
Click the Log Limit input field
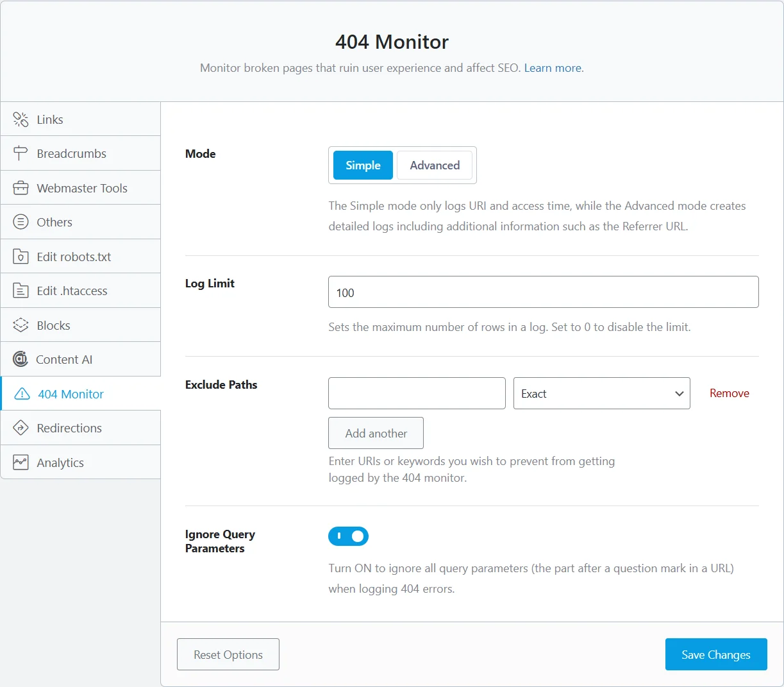point(544,292)
